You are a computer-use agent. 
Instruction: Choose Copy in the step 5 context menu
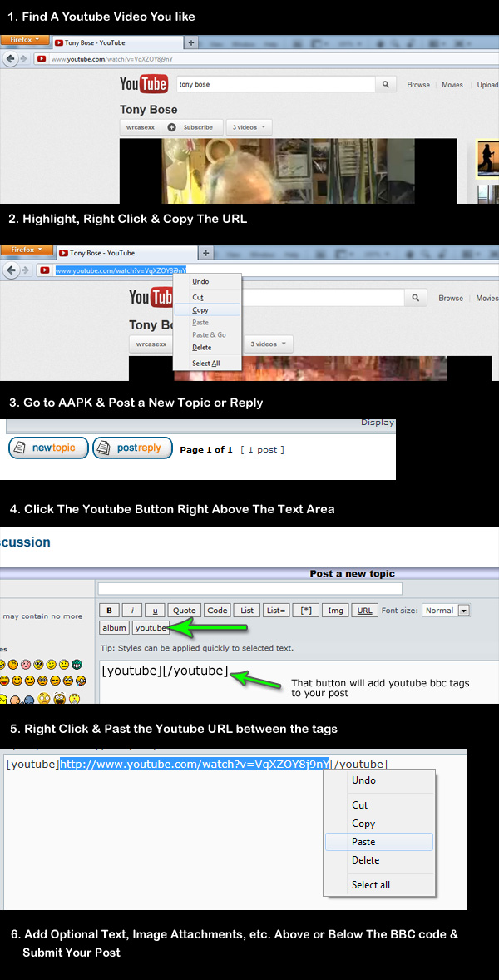pyautogui.click(x=379, y=824)
